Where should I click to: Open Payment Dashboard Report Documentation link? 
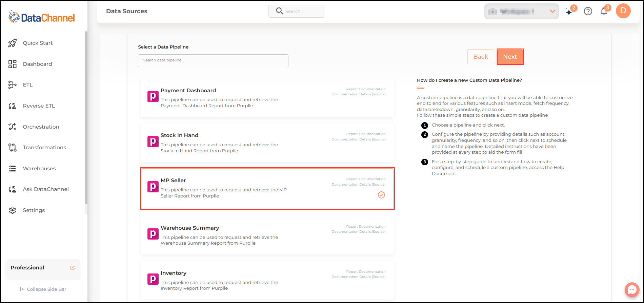pyautogui.click(x=366, y=89)
